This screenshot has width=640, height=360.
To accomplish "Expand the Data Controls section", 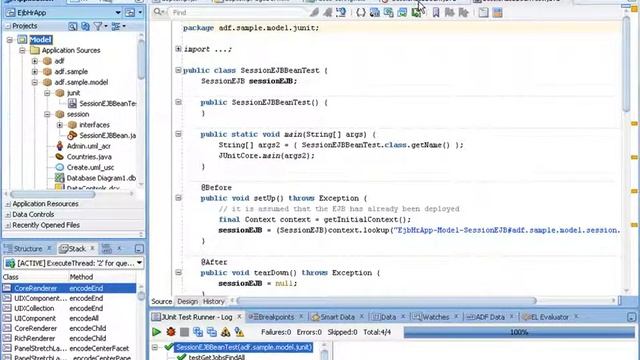I will pos(8,214).
